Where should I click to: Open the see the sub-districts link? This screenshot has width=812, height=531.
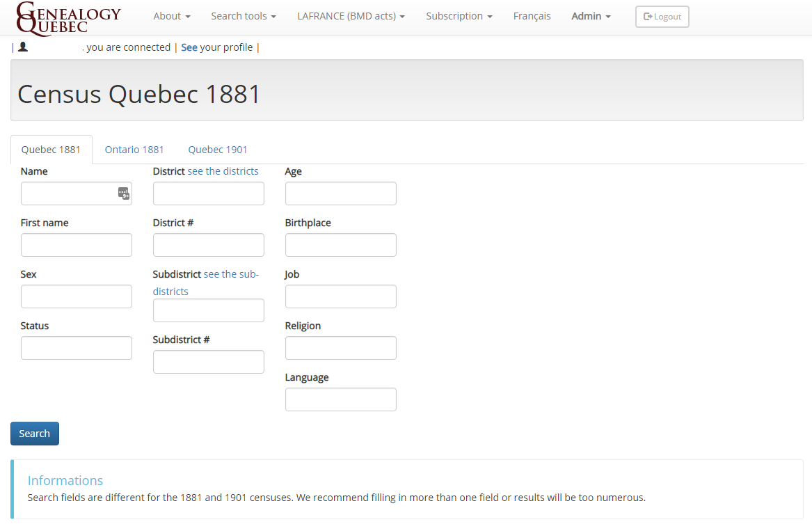pos(205,283)
